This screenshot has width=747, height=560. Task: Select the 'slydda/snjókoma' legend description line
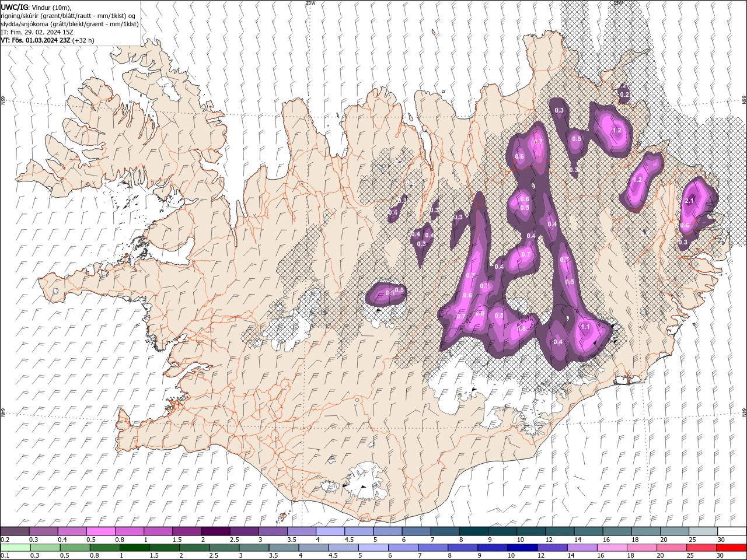(70, 24)
